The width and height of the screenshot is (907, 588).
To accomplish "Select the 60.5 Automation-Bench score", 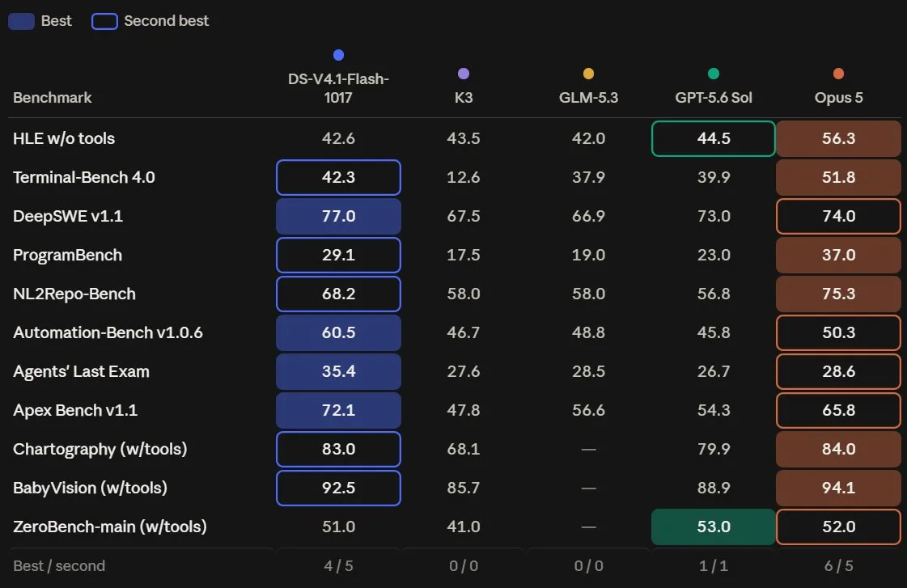I will [338, 332].
